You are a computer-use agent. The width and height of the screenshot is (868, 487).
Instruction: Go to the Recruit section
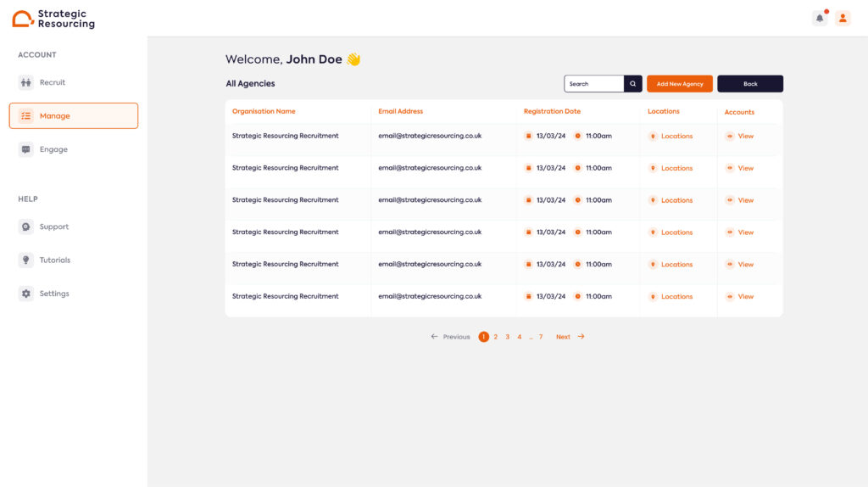click(x=74, y=82)
